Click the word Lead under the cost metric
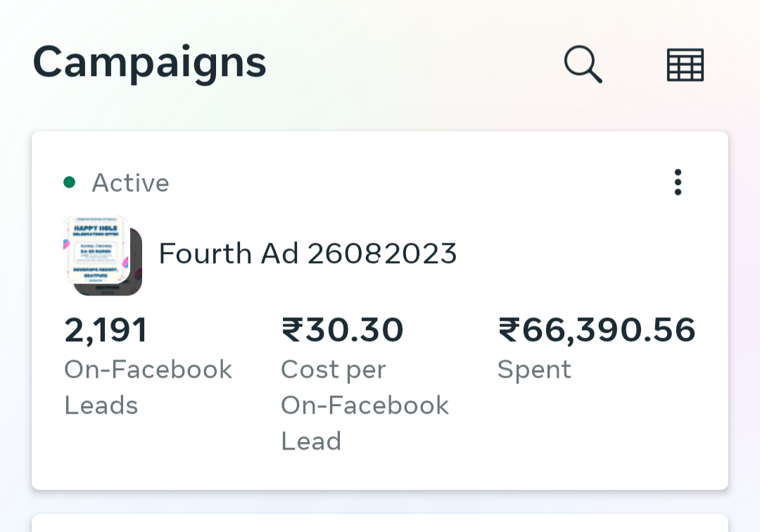The width and height of the screenshot is (760, 532). coord(311,441)
